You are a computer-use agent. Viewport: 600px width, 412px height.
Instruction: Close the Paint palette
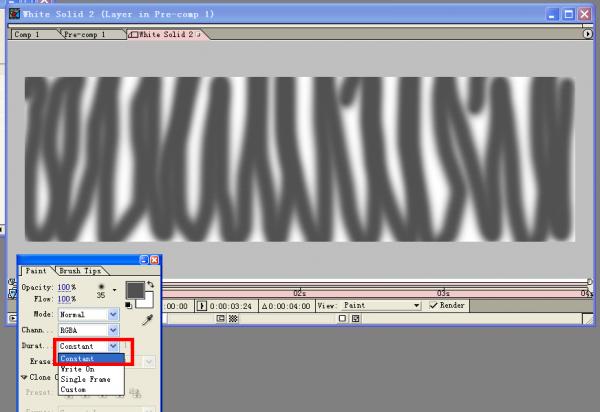click(x=155, y=260)
